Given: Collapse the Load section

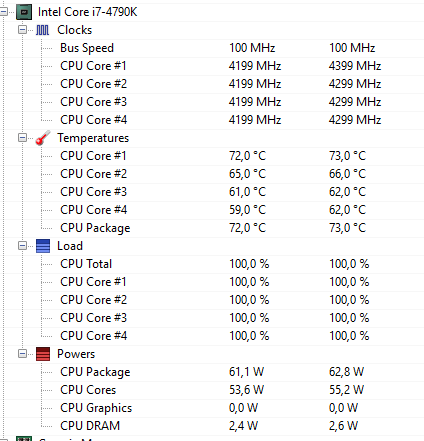Looking at the screenshot, I should [22, 246].
